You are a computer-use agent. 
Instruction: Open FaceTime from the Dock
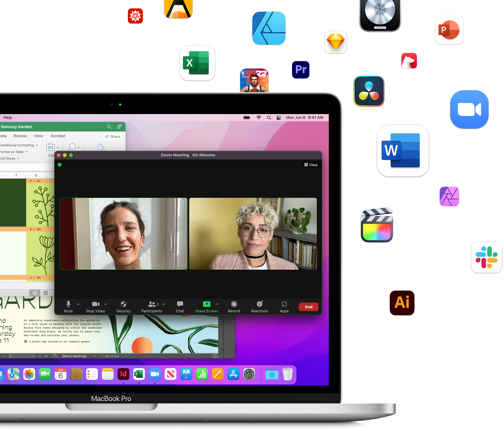(x=45, y=374)
